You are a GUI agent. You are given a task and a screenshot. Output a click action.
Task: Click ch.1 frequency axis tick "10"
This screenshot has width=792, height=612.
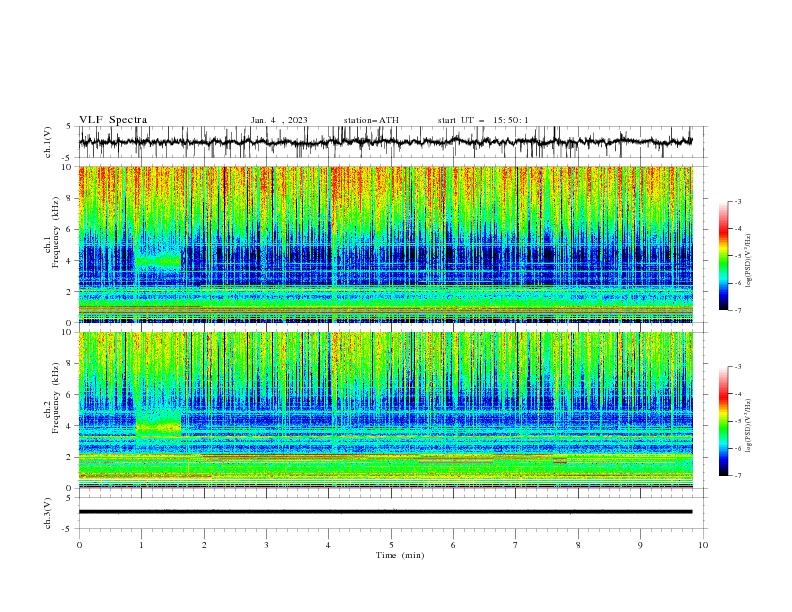click(x=67, y=167)
